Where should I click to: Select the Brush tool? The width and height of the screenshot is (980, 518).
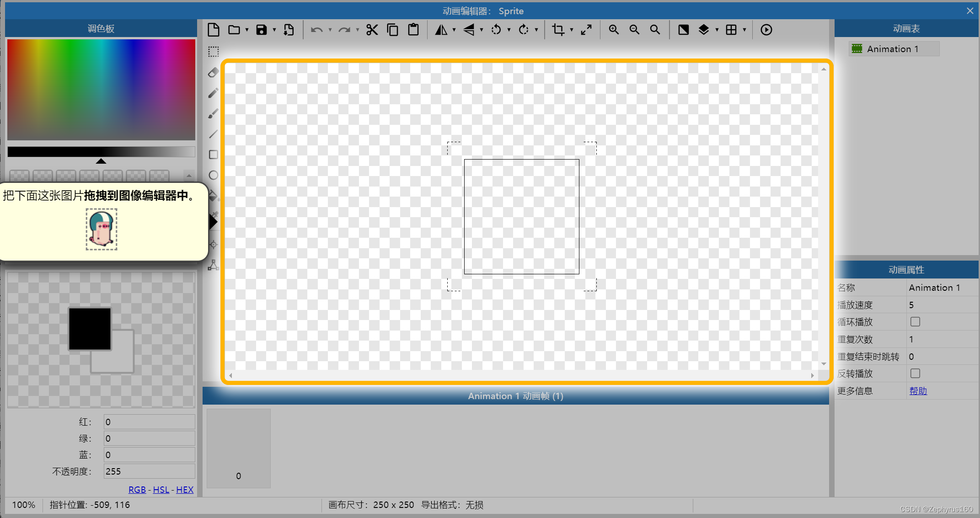[213, 114]
